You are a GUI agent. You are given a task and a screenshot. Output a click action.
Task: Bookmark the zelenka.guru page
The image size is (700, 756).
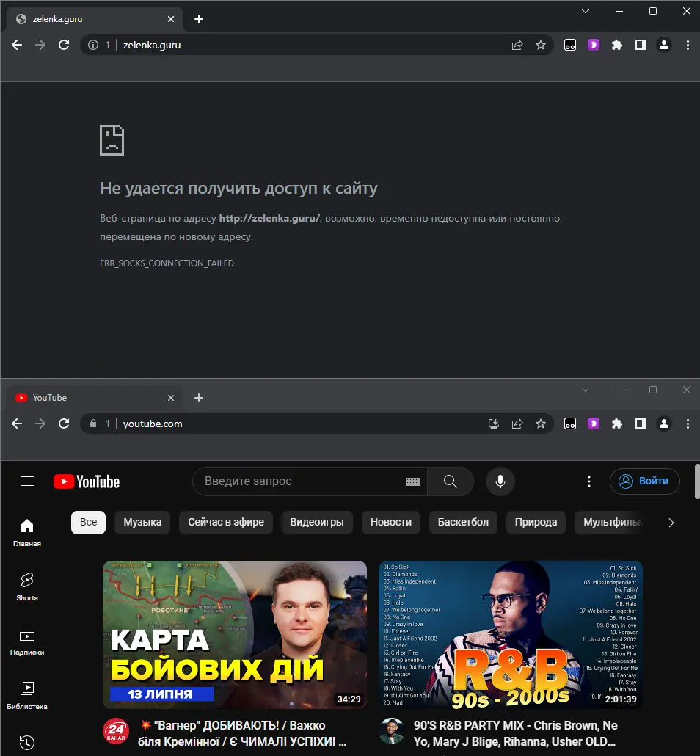click(541, 45)
